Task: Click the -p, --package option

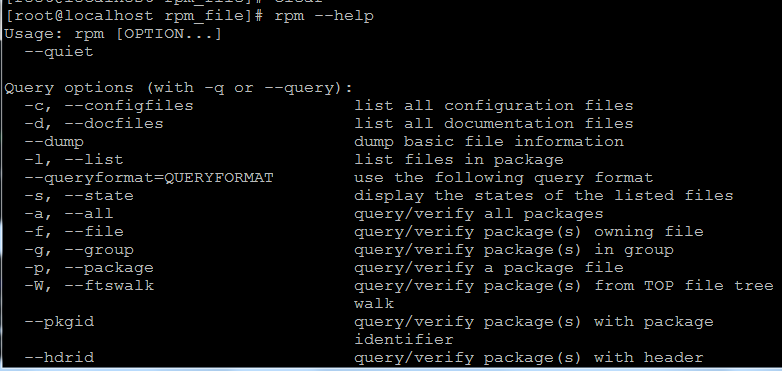Action: (89, 268)
